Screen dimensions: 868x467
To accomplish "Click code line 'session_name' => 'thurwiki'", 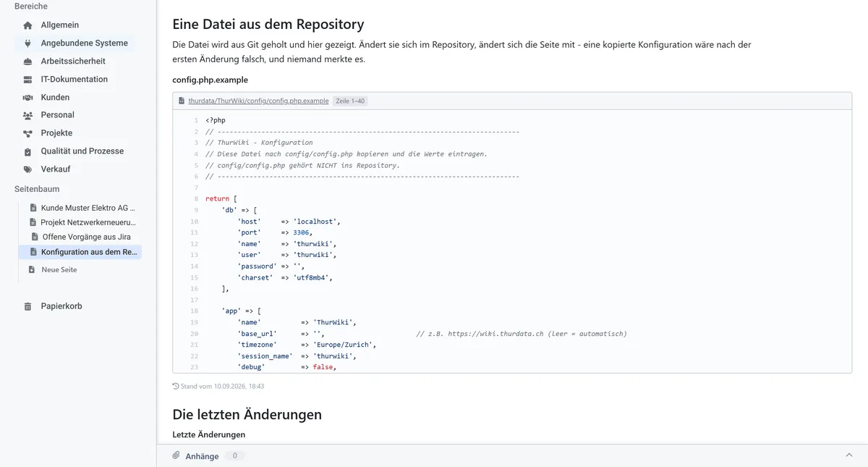I will pyautogui.click(x=297, y=356).
